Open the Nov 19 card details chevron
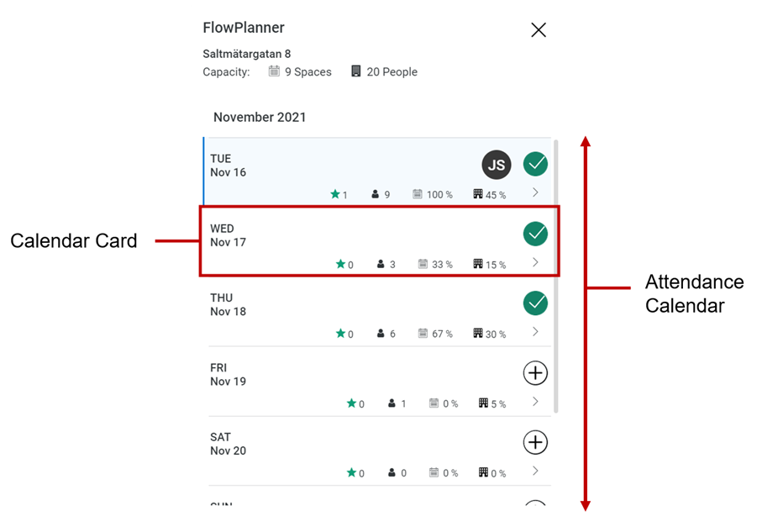Viewport: 762px width, 532px height. click(535, 401)
